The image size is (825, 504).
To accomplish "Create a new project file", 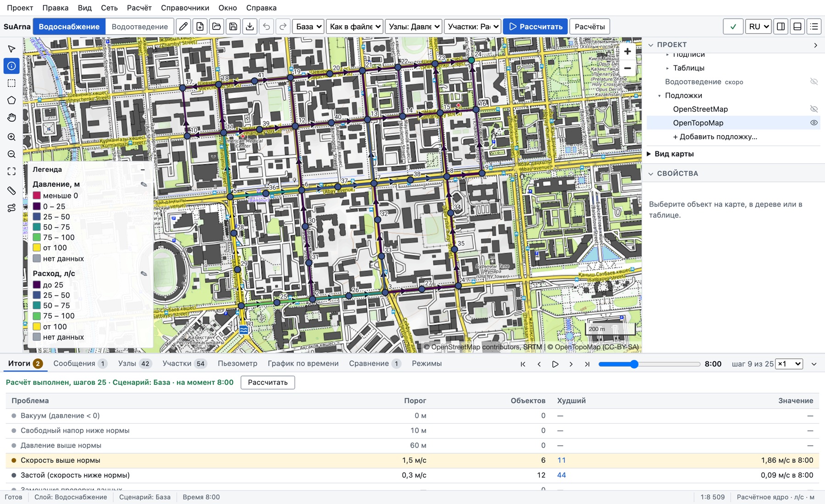I will tap(200, 27).
